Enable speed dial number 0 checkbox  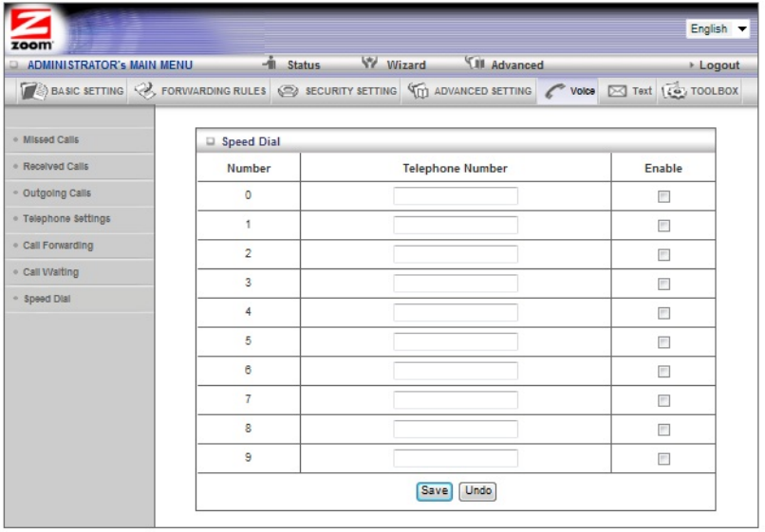(663, 196)
